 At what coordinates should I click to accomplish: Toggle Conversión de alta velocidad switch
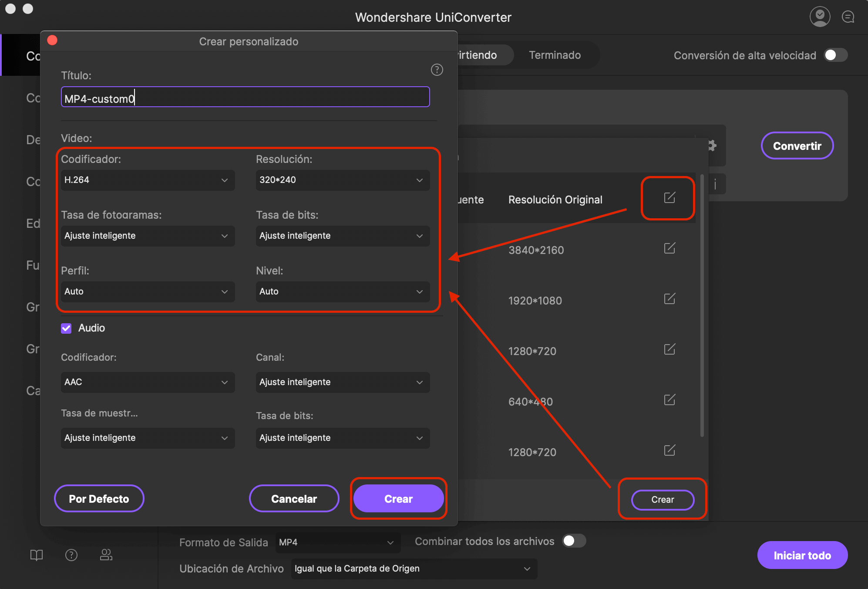point(836,55)
